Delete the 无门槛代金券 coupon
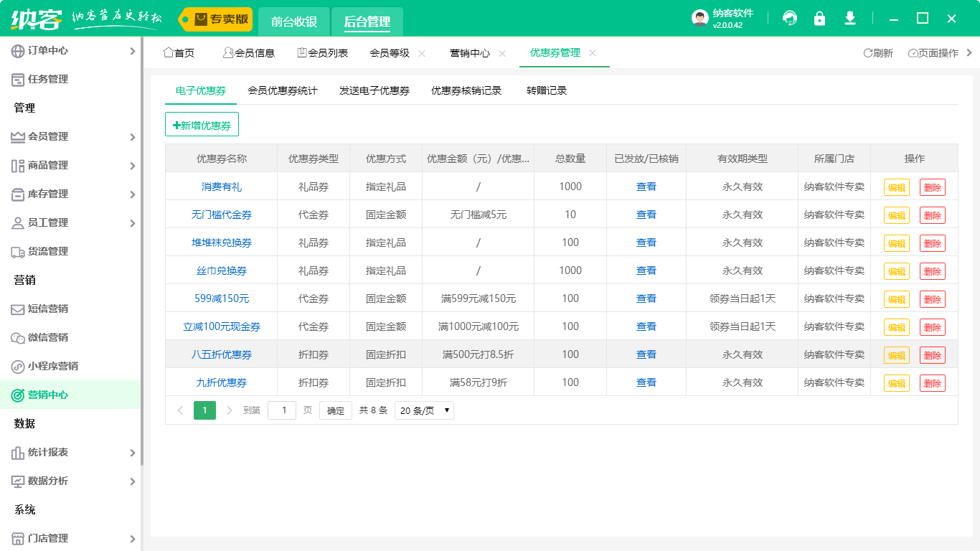The image size is (980, 551). [933, 215]
